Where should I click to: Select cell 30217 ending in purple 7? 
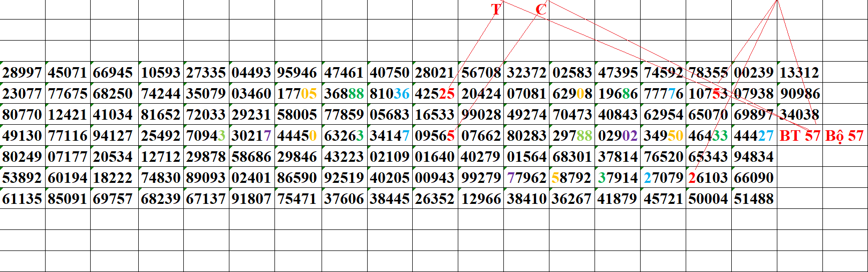(251, 136)
